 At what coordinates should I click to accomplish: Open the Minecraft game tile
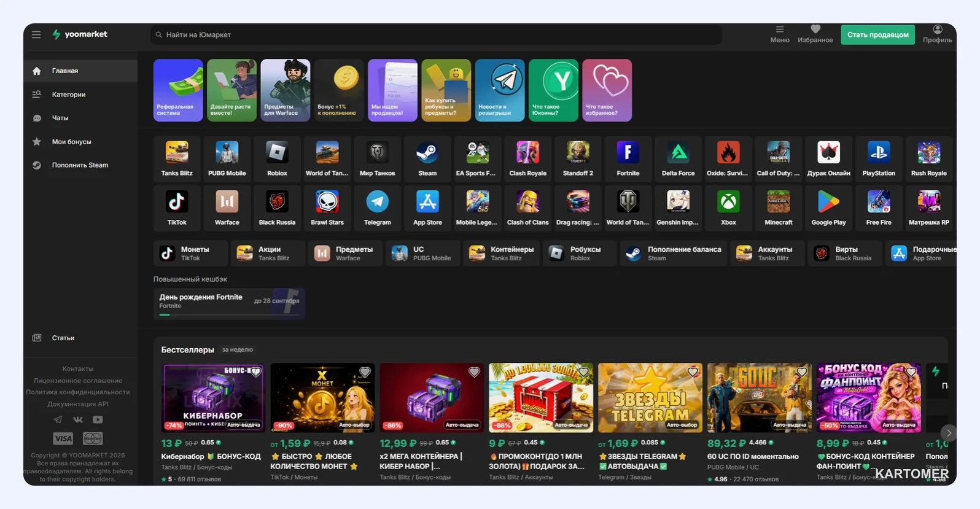click(x=779, y=208)
